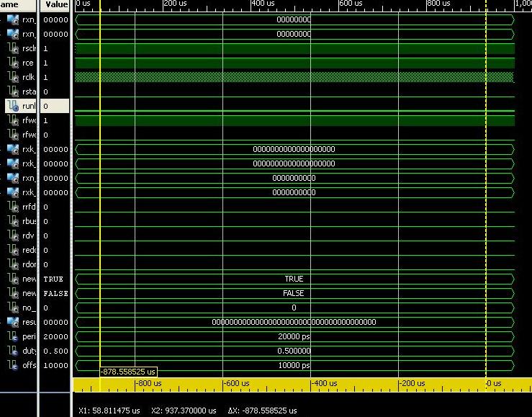
Task: Click the rce signal icon
Action: pos(12,63)
